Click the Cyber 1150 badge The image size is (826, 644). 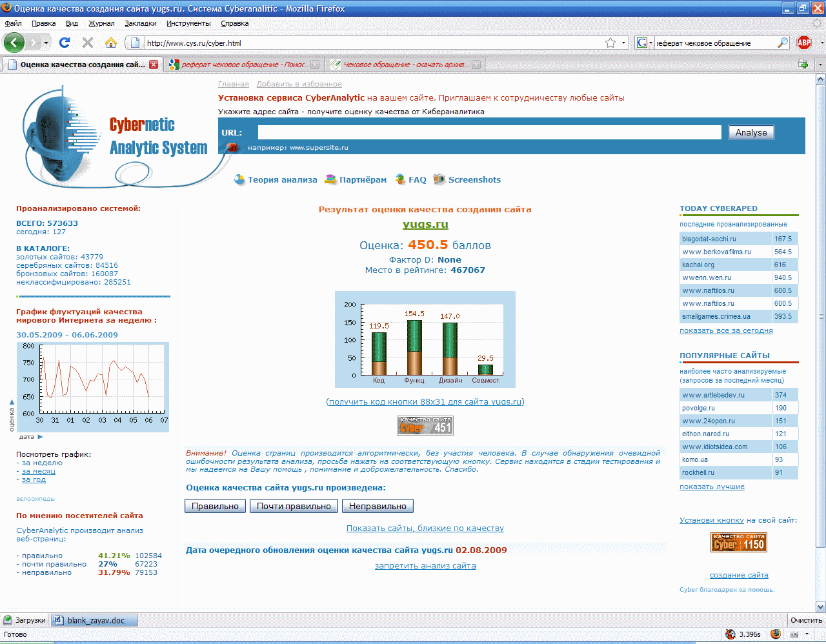[739, 542]
